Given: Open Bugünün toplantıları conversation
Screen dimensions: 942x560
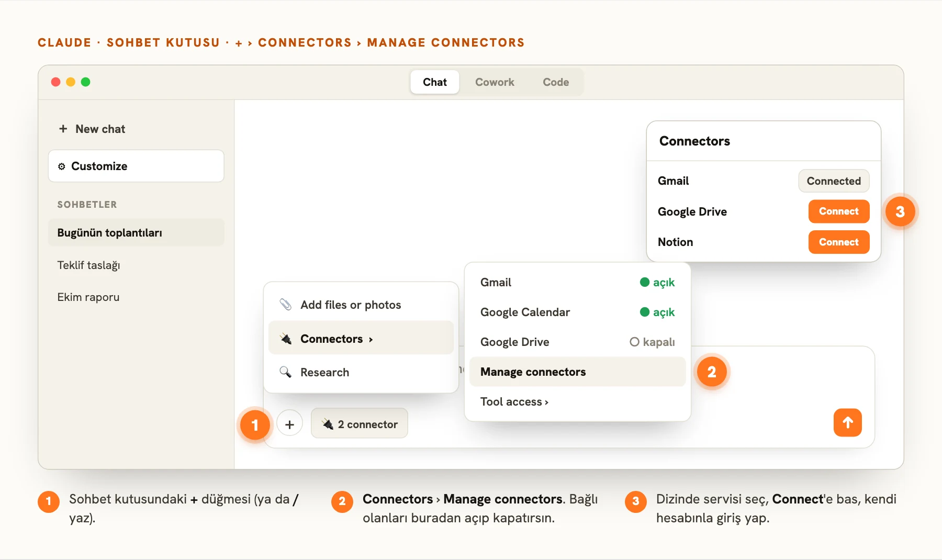Looking at the screenshot, I should pos(136,233).
